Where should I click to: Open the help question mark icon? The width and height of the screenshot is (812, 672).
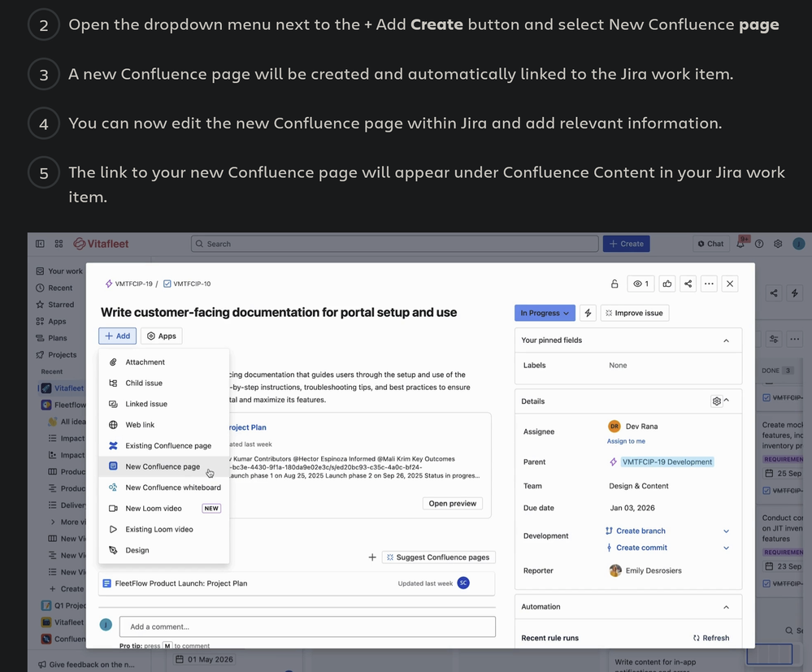[759, 244]
